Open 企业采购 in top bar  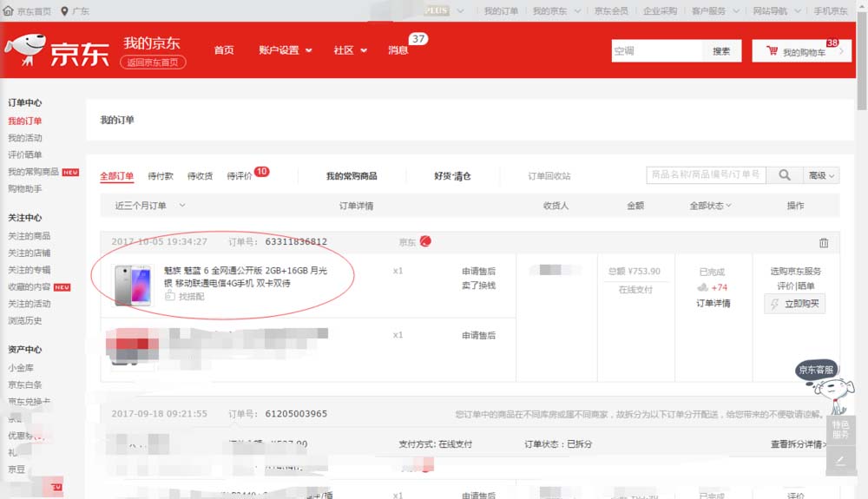[660, 11]
